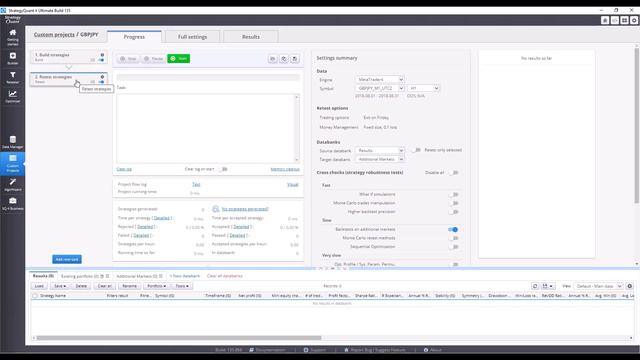This screenshot has width=640, height=360.
Task: Click last save icon in progress toolbar
Action: coord(295,59)
